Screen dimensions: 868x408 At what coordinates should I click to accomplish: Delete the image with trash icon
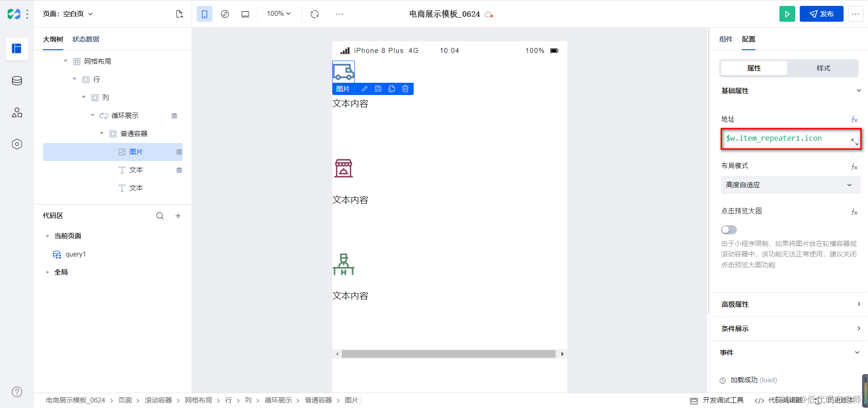click(405, 89)
